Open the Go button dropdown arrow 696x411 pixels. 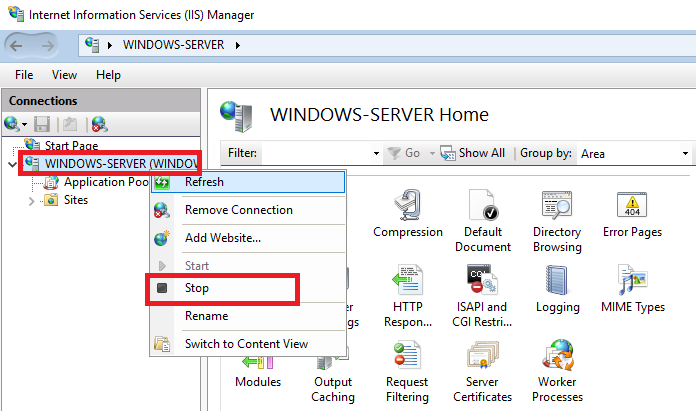click(432, 154)
